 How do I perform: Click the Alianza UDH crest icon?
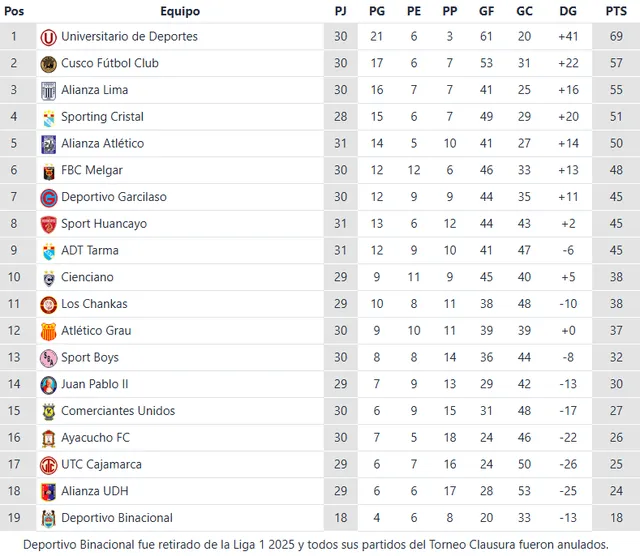pyautogui.click(x=48, y=491)
